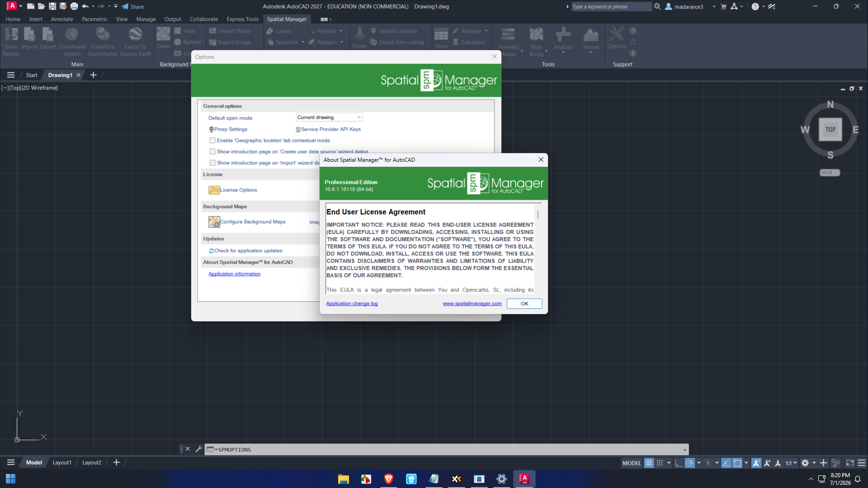Click the search magnifier icon in title bar

pyautogui.click(x=657, y=6)
